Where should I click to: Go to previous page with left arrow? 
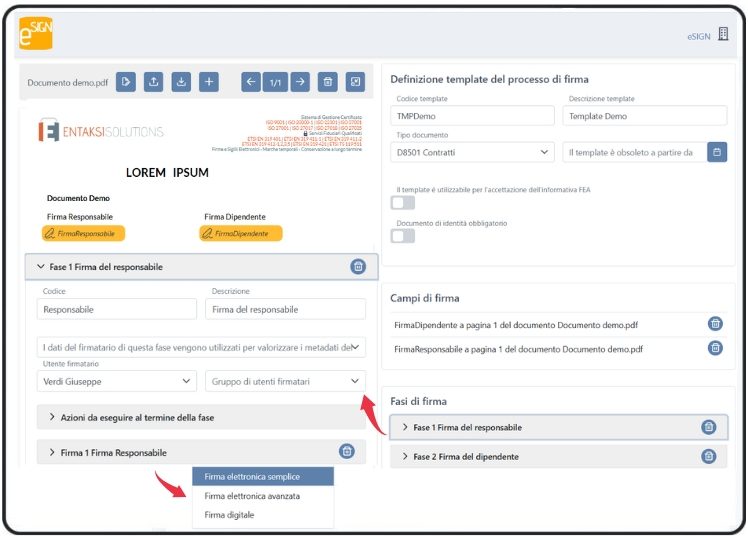251,82
